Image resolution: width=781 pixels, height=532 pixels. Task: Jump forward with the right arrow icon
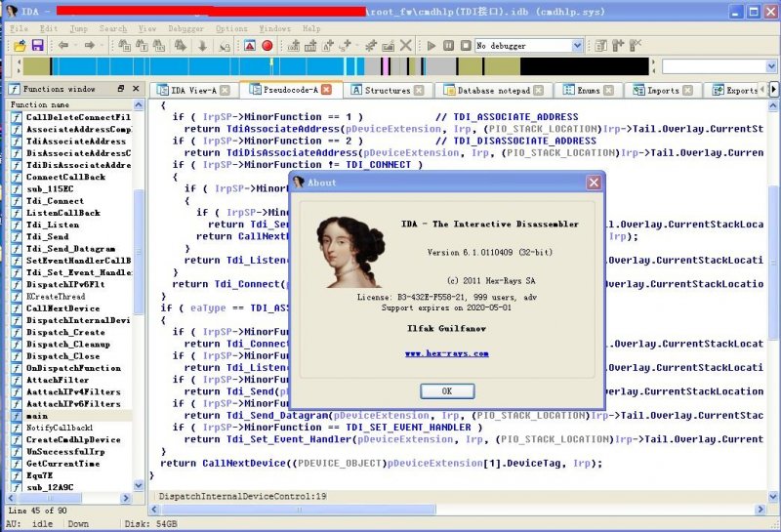pos(90,46)
